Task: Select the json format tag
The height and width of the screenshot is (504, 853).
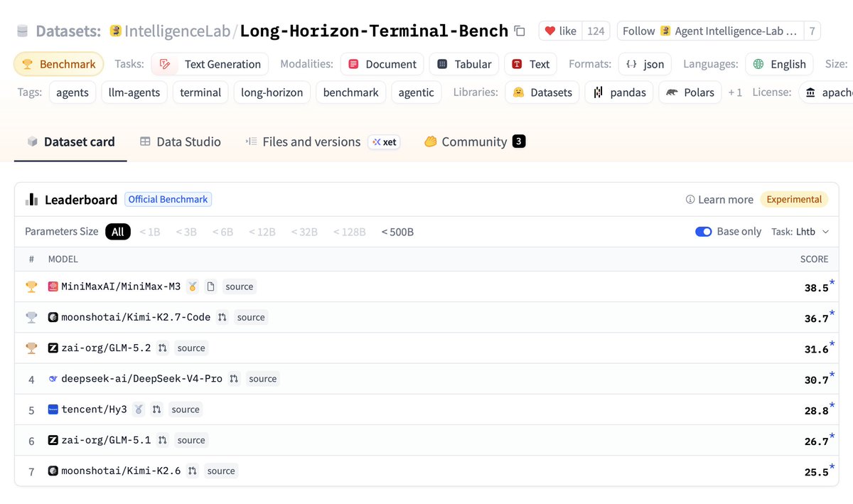Action: [645, 64]
